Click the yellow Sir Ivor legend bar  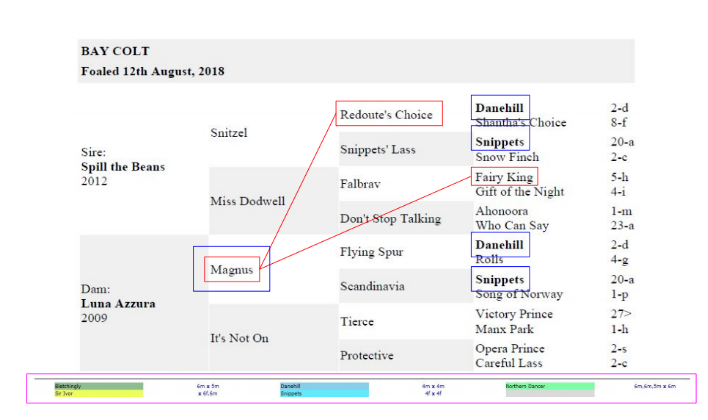tap(99, 394)
